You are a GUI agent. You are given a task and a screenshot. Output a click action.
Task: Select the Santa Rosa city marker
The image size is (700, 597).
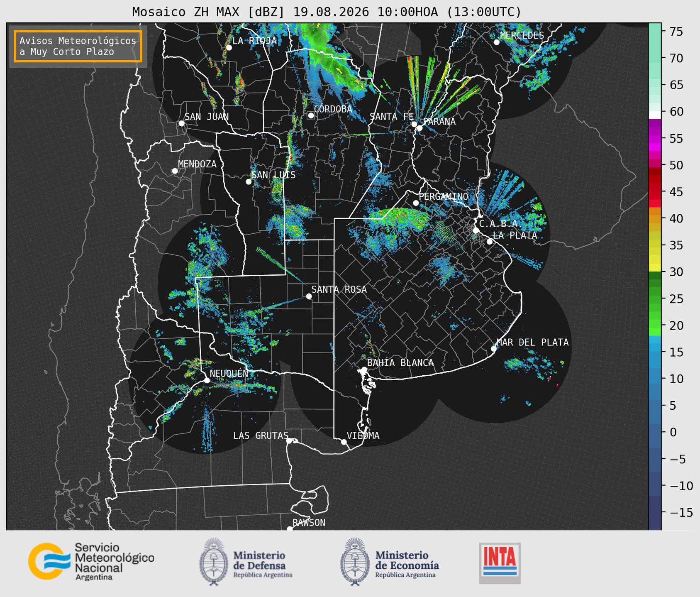pyautogui.click(x=309, y=296)
